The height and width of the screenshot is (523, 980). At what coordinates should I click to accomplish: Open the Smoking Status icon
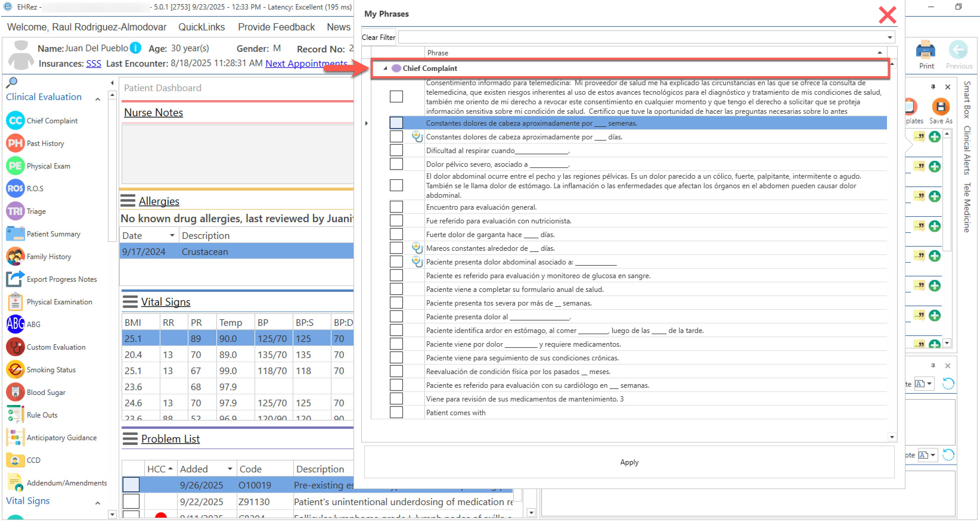[15, 370]
